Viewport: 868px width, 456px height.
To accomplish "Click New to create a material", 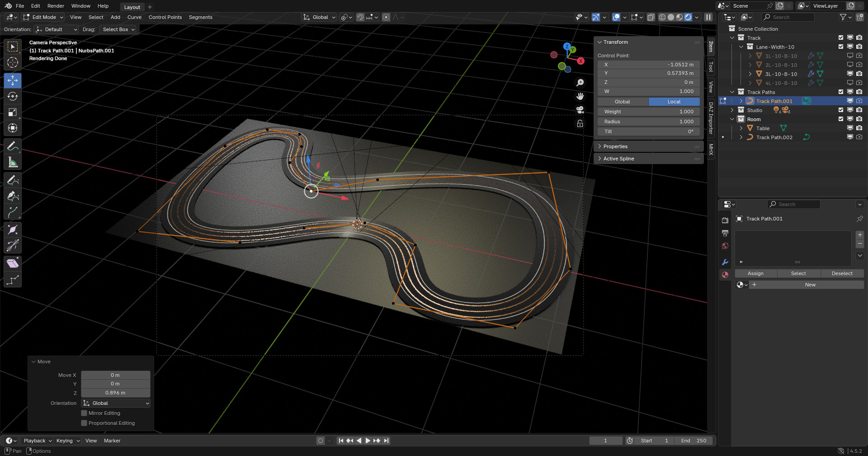I will pyautogui.click(x=810, y=285).
